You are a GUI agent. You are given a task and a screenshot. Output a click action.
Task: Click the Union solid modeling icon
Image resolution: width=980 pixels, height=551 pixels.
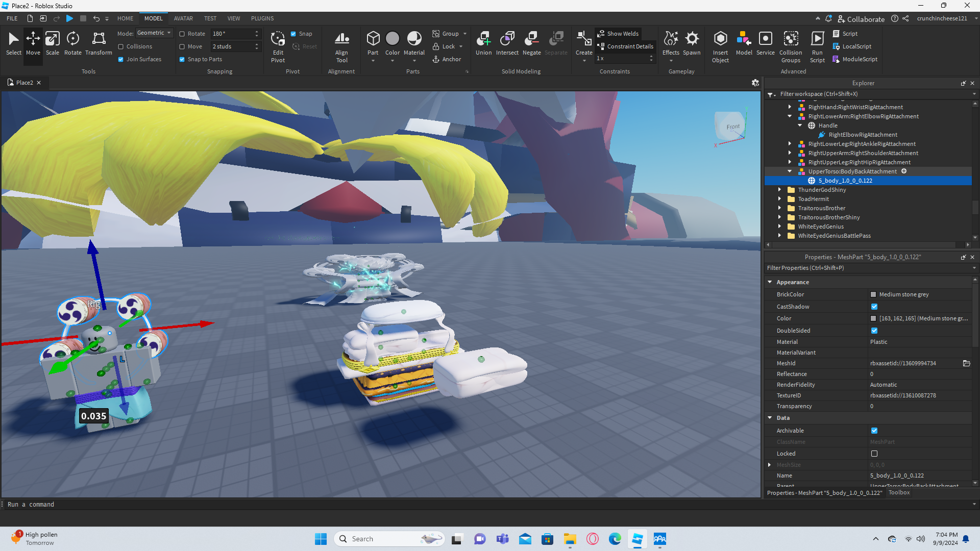click(x=483, y=43)
